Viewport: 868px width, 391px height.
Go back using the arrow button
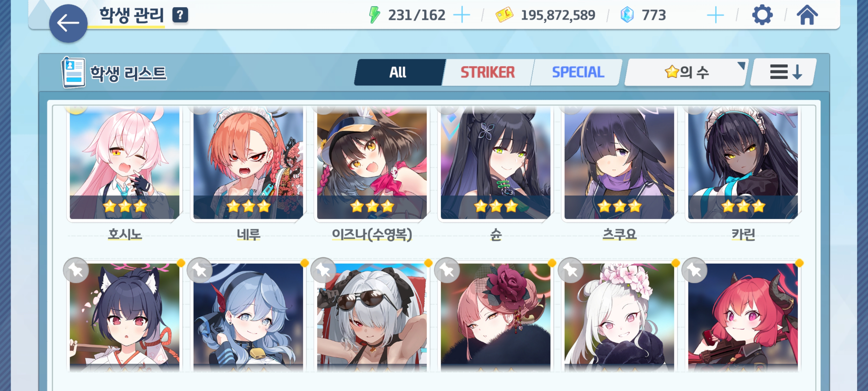tap(68, 23)
